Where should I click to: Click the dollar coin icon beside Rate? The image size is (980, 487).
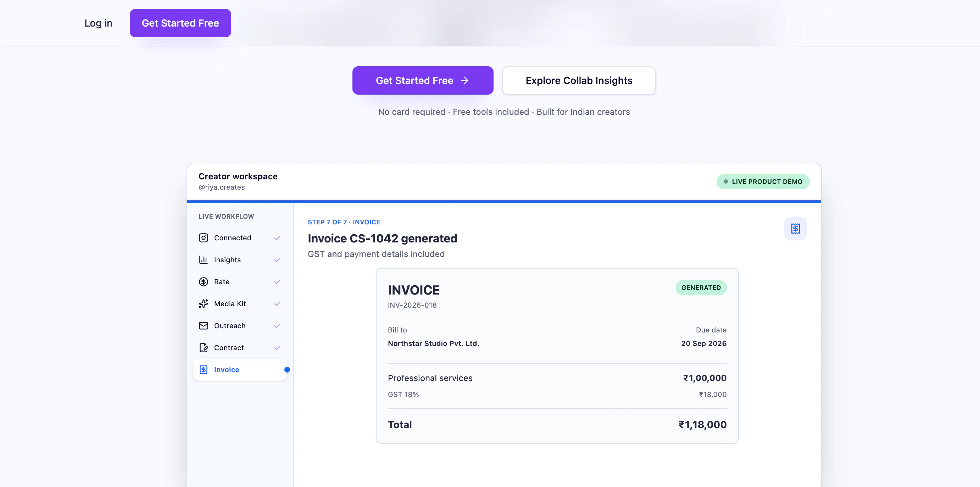(204, 282)
